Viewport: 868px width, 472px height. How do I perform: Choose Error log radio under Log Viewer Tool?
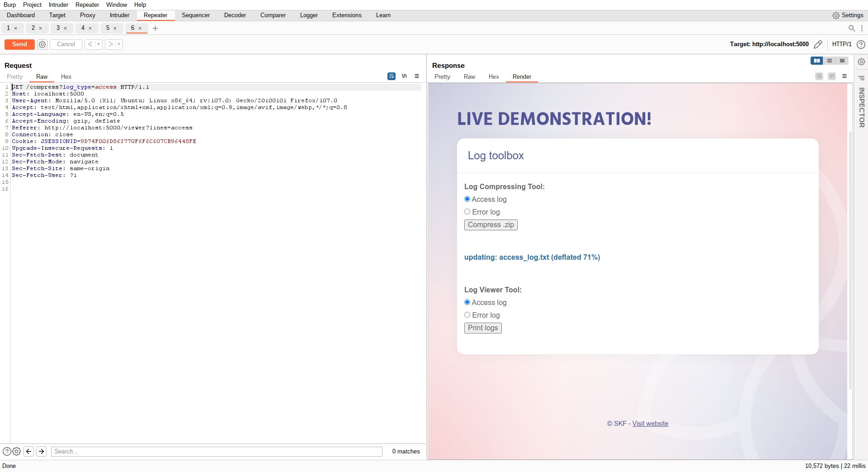click(x=467, y=315)
